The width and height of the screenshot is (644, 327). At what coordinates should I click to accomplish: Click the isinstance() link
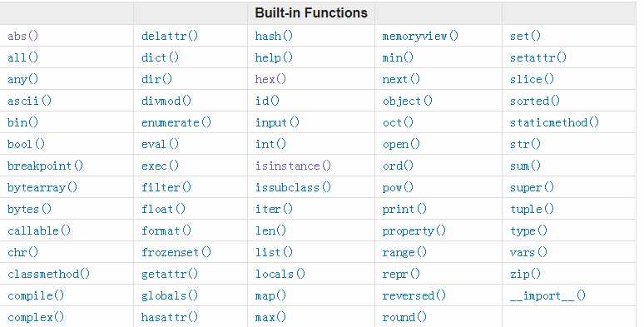click(293, 166)
